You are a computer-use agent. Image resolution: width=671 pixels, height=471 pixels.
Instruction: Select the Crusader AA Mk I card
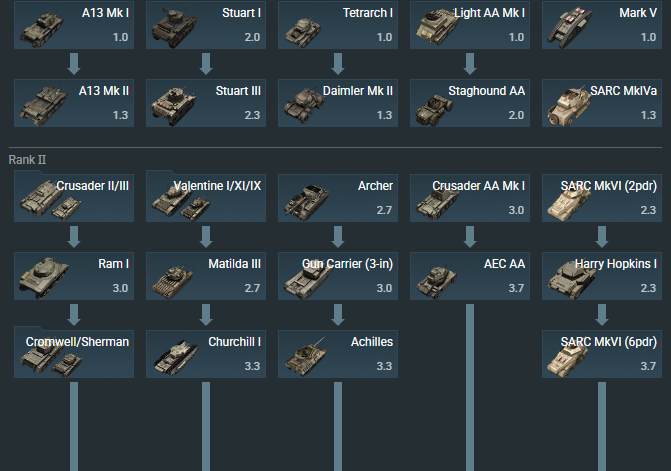click(470, 198)
